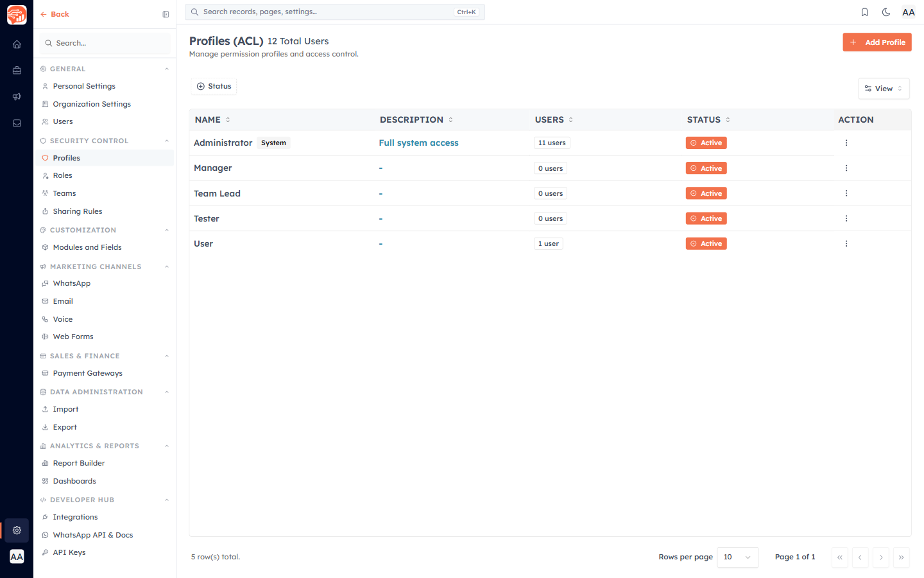The width and height of the screenshot is (924, 578).
Task: Click the 11 users badge for Administrator
Action: tap(552, 143)
